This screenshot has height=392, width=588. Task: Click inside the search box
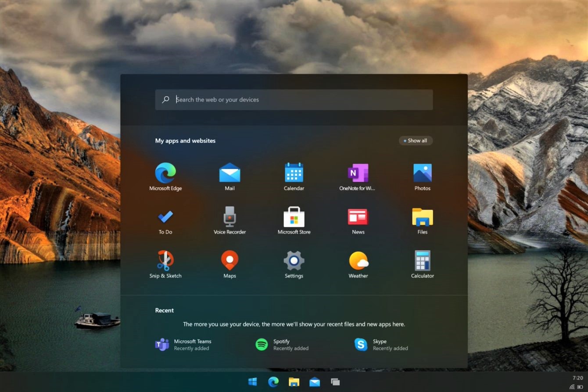click(x=294, y=100)
